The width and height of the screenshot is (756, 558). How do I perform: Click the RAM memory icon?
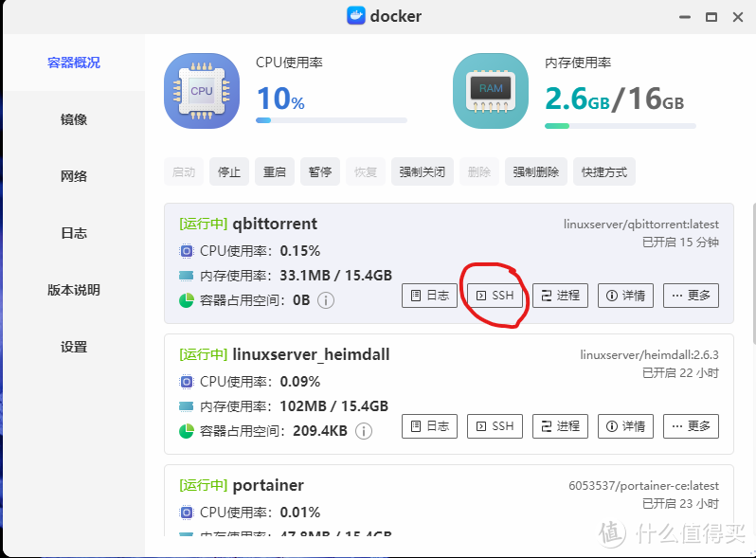491,91
